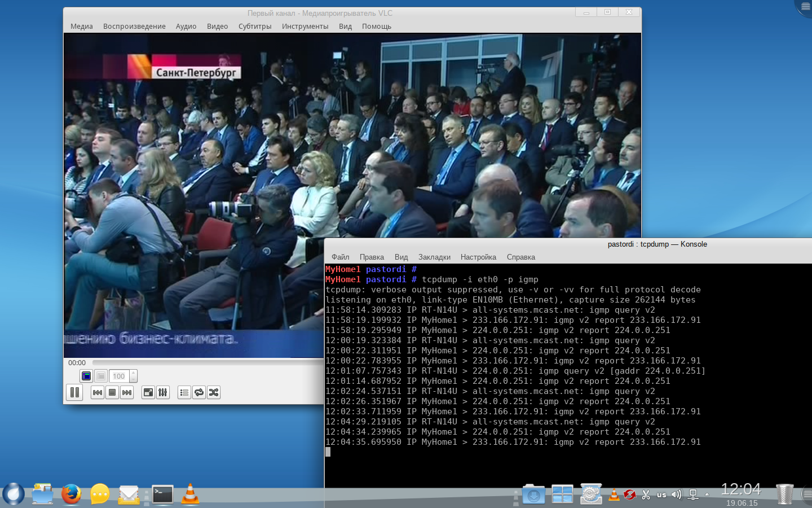Open the mail client envelope icon

tap(129, 494)
